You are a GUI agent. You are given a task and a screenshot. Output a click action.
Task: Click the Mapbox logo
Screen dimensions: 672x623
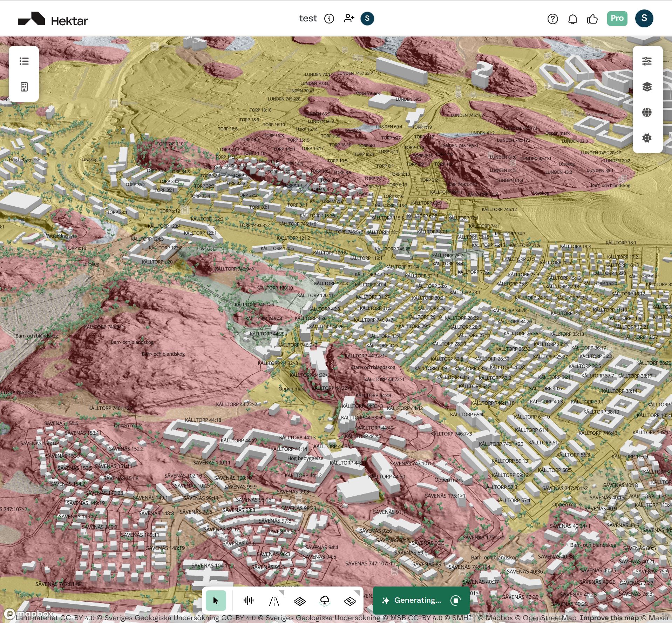(29, 614)
